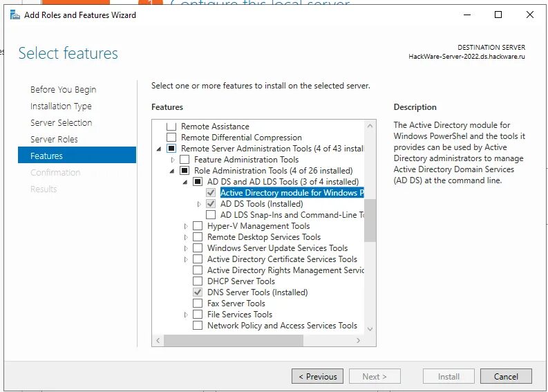
Task: Click the features list scroll-up arrow
Action: (370, 126)
